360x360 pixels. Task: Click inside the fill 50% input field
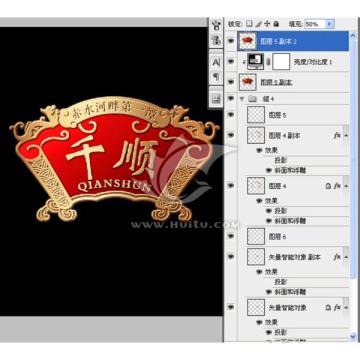(315, 24)
